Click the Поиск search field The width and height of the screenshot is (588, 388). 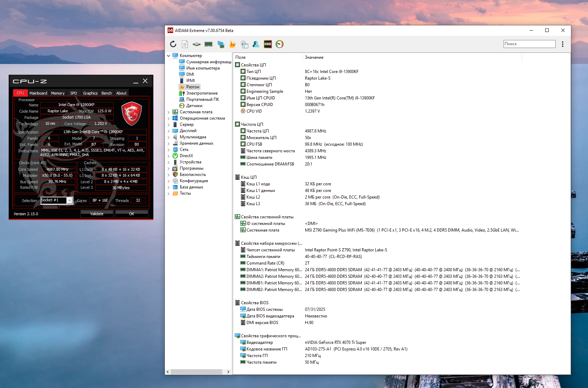[x=529, y=44]
